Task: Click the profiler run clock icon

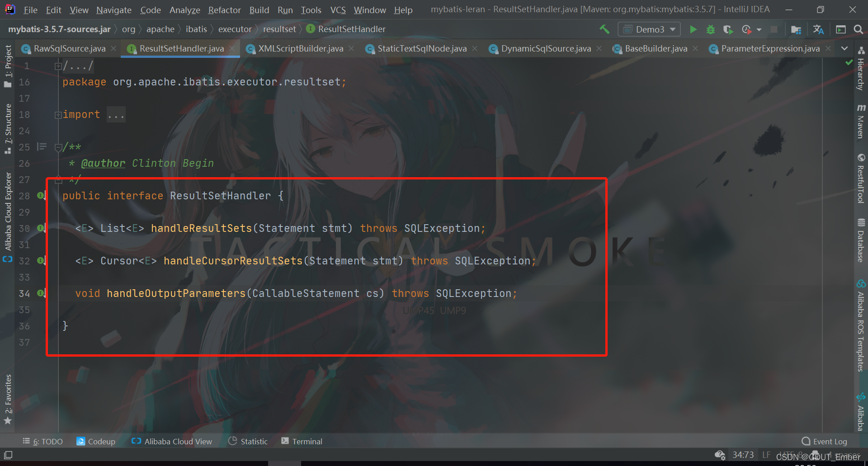Action: point(746,29)
